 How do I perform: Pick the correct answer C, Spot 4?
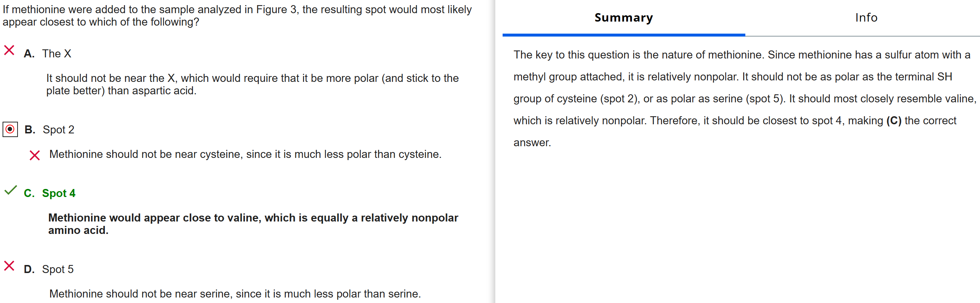click(58, 193)
